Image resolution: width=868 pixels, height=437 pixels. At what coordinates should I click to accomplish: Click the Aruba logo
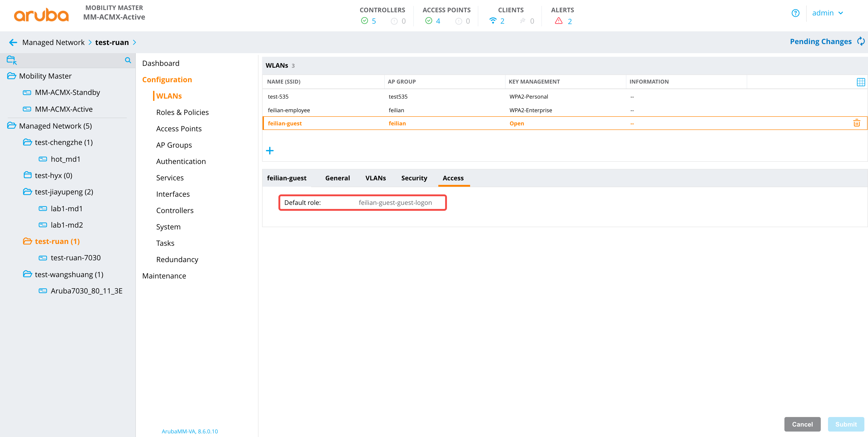click(41, 15)
